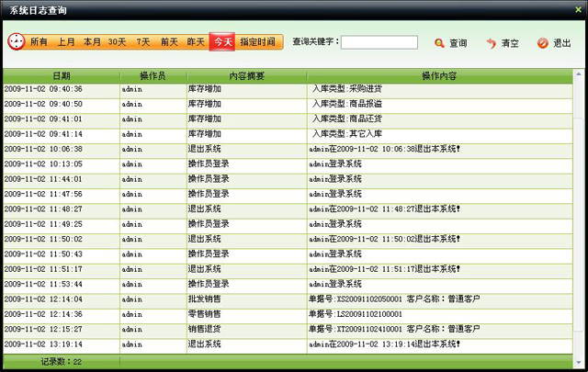Viewport: 588px width, 372px height.
Task: Select the 所有 time filter
Action: point(40,42)
